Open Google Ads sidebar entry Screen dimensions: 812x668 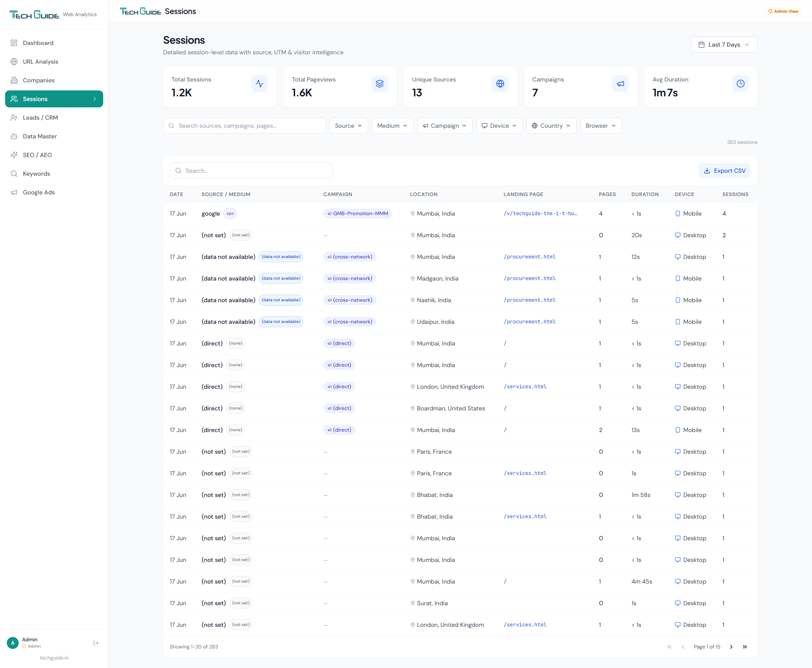[x=54, y=192]
